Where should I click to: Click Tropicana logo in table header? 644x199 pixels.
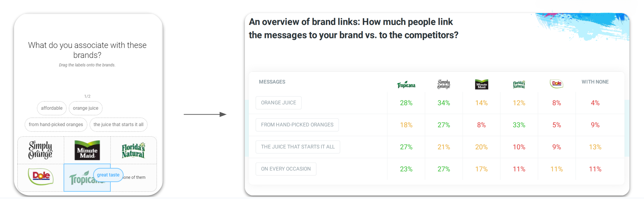[x=406, y=85]
